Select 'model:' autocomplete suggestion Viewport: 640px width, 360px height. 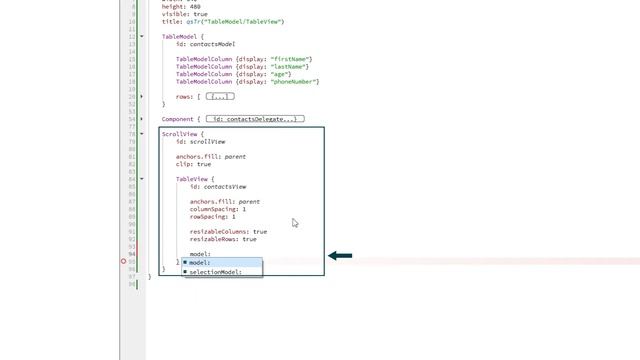[222, 262]
